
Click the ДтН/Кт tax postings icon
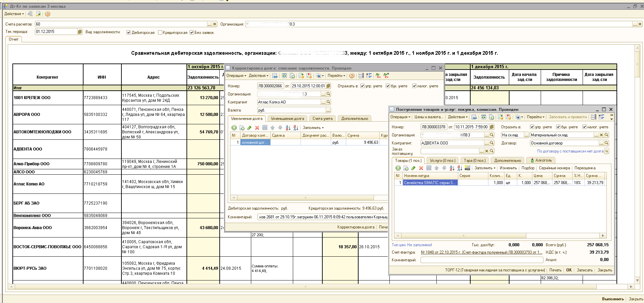pos(386,76)
